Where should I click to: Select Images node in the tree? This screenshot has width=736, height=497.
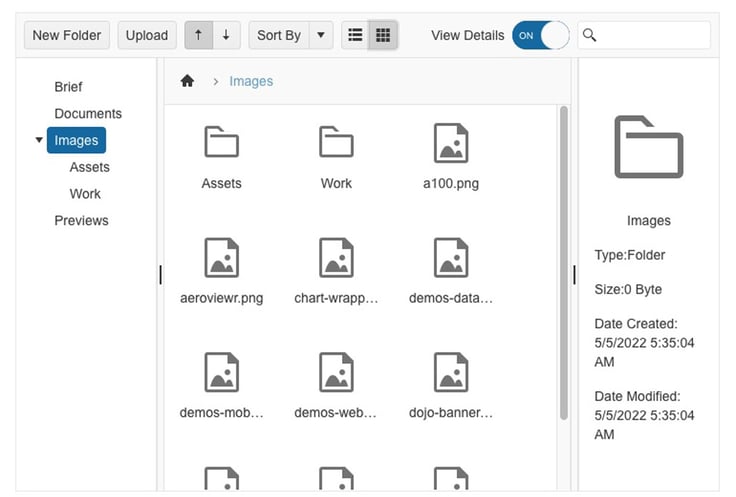[x=76, y=140]
